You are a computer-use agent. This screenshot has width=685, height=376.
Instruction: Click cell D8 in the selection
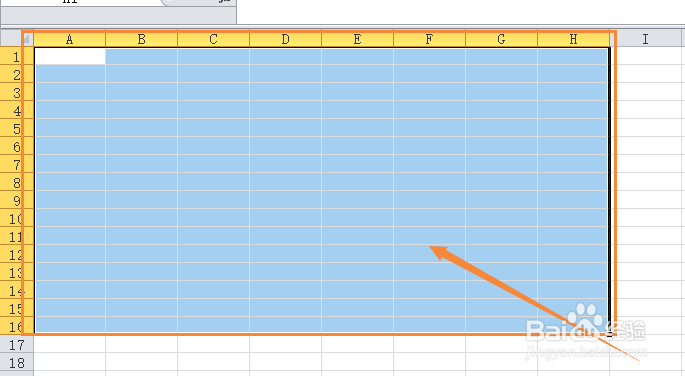pos(286,183)
